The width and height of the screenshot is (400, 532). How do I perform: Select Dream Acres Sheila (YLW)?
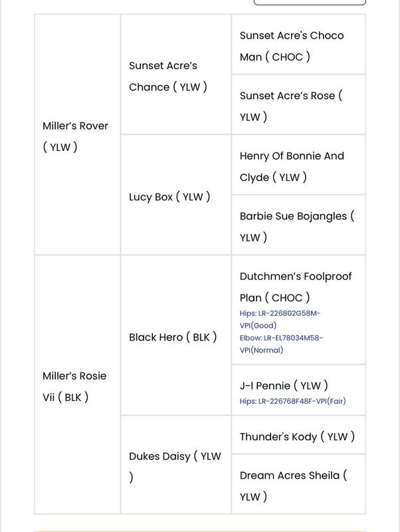point(293,486)
